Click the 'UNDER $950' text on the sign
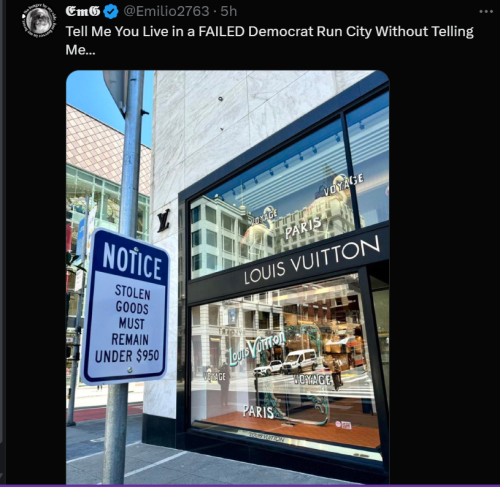This screenshot has height=487, width=500. click(x=127, y=356)
